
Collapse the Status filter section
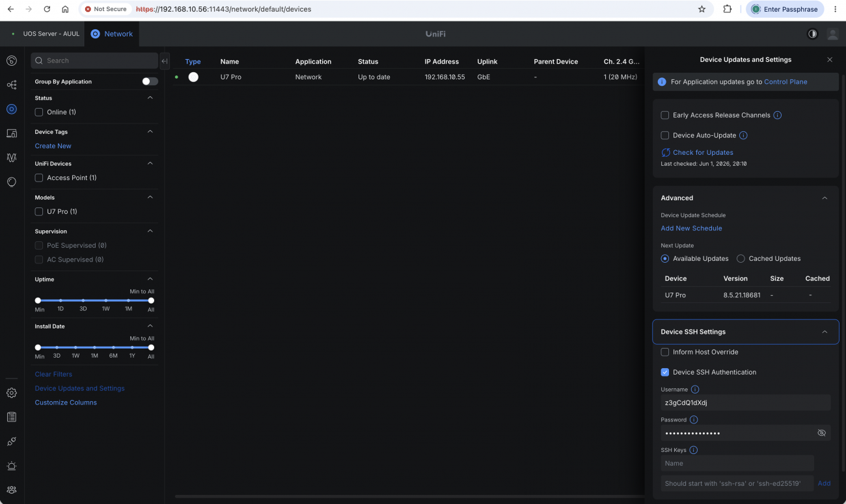click(x=150, y=98)
